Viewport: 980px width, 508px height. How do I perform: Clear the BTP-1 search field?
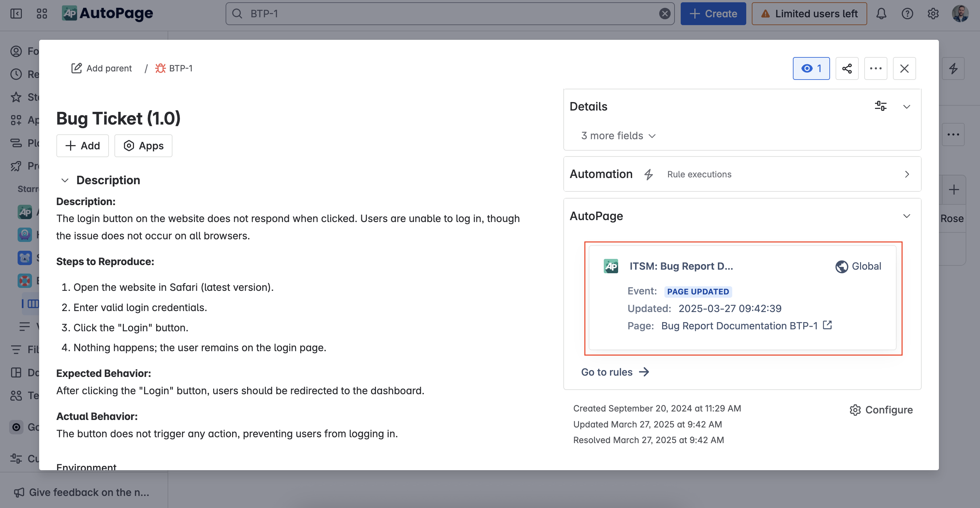coord(665,13)
